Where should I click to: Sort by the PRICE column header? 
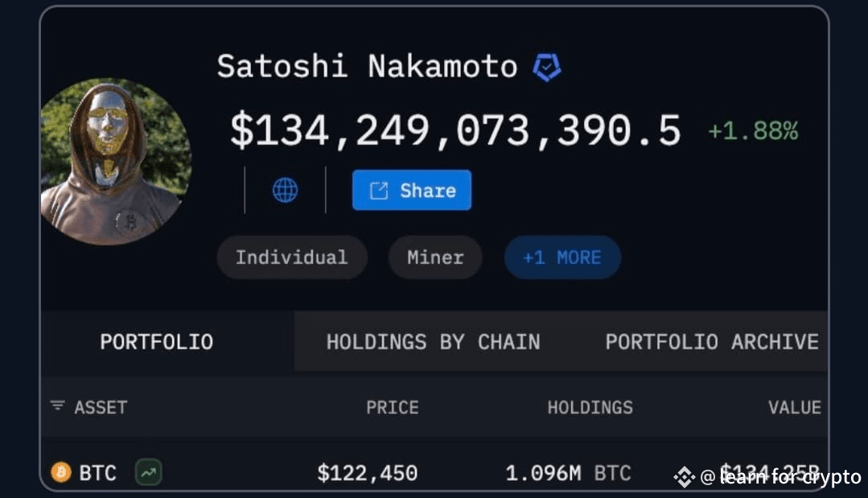click(393, 407)
